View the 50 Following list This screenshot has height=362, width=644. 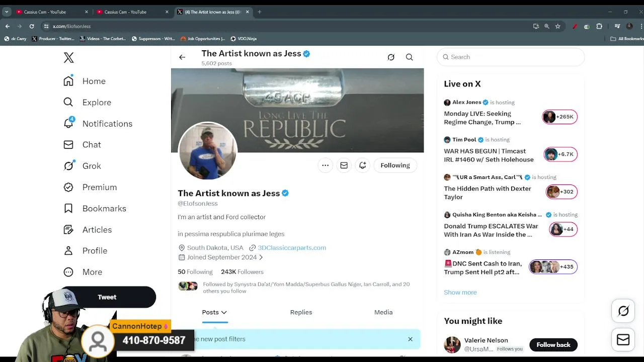pos(195,271)
